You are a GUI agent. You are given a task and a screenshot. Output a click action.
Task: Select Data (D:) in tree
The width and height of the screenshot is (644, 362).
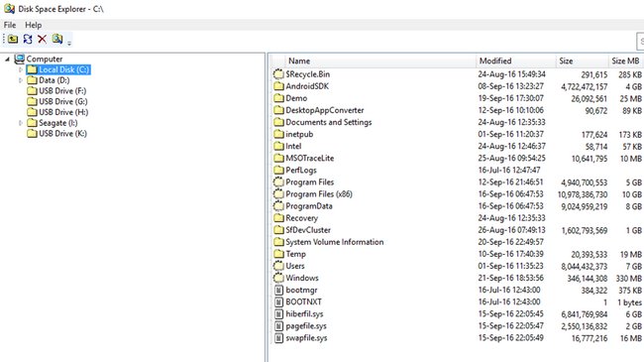pos(54,80)
